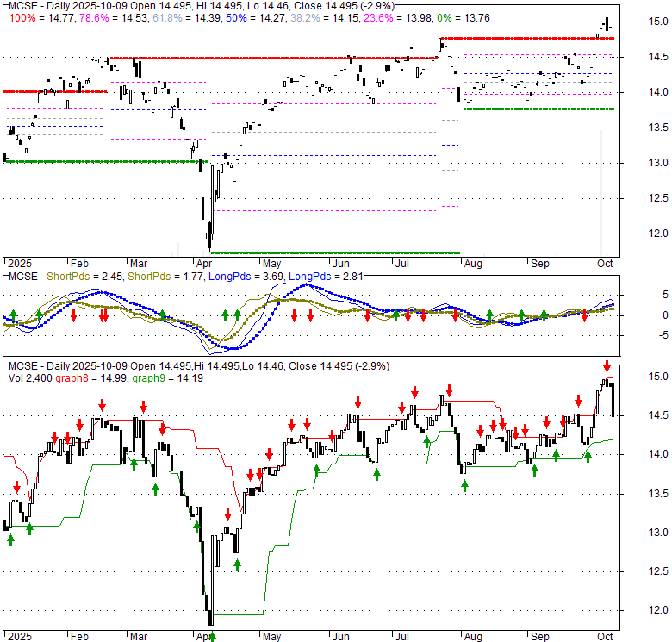Click the red down arrow above October peak in bottom chart
The height and width of the screenshot is (642, 672).
coord(606,366)
